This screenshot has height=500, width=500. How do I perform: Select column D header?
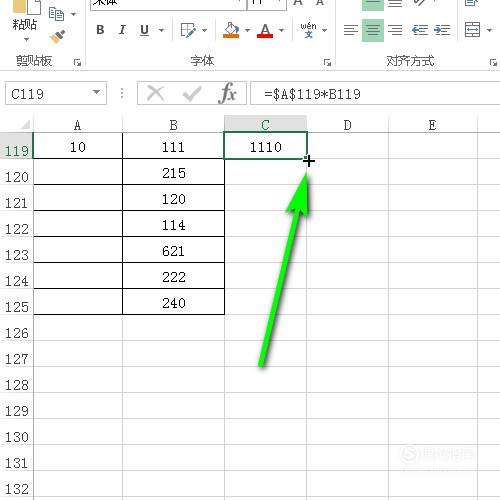pyautogui.click(x=347, y=125)
